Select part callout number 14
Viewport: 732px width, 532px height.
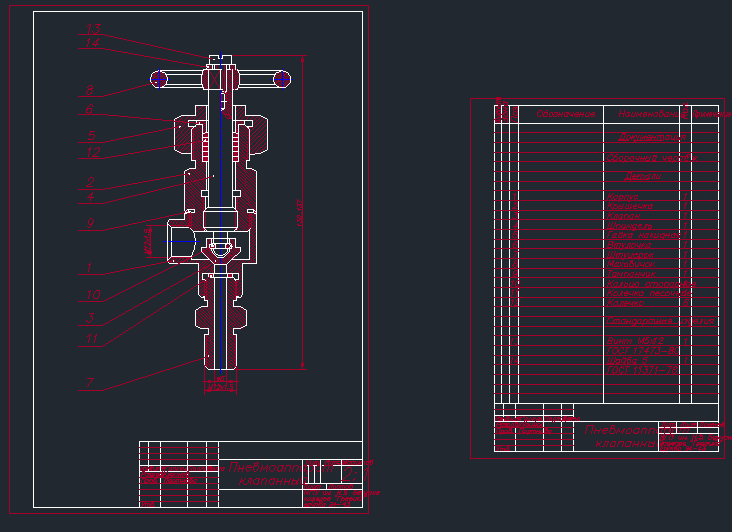93,43
